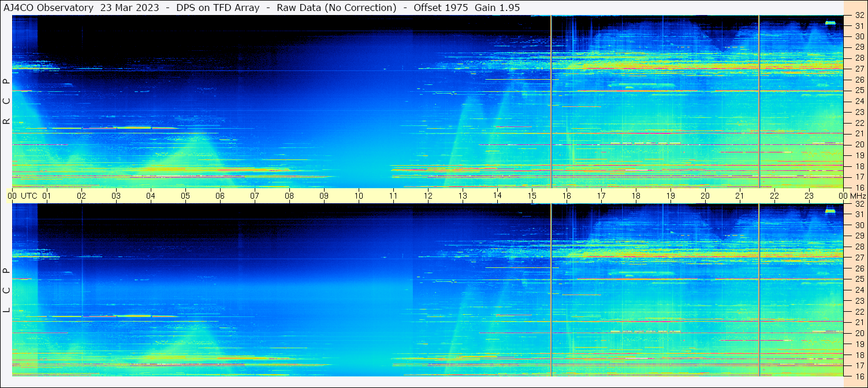This screenshot has width=868, height=388.
Task: Select hour 08 on the time axis
Action: click(x=289, y=196)
